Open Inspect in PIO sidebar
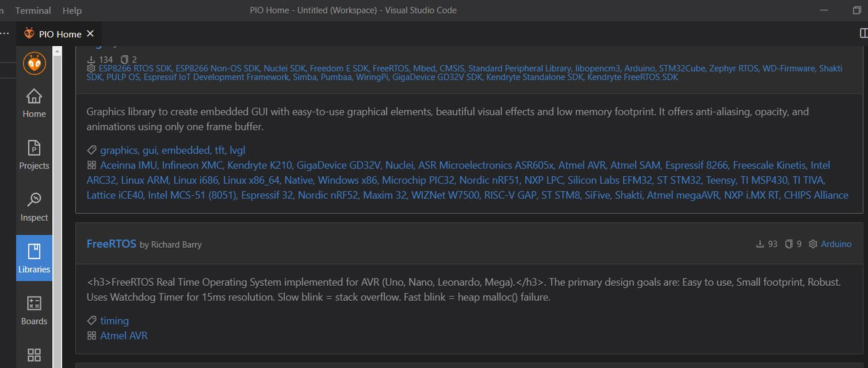This screenshot has width=868, height=368. (x=34, y=207)
